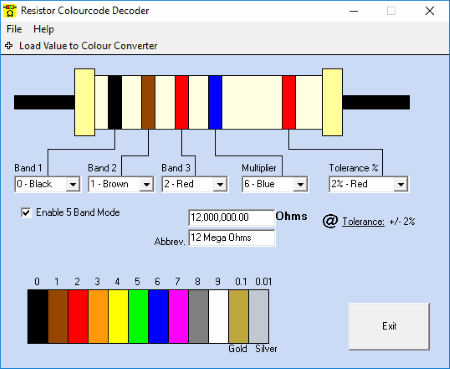Screen dimensions: 450x369
Task: Open the File menu
Action: [14, 29]
